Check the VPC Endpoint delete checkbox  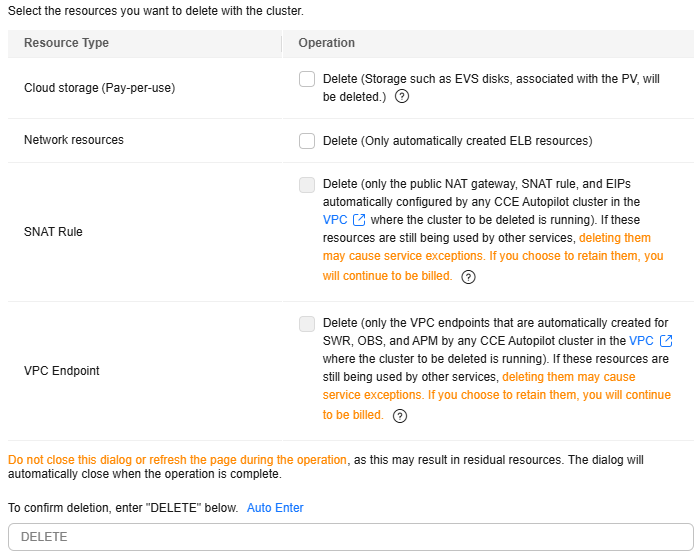click(x=307, y=323)
